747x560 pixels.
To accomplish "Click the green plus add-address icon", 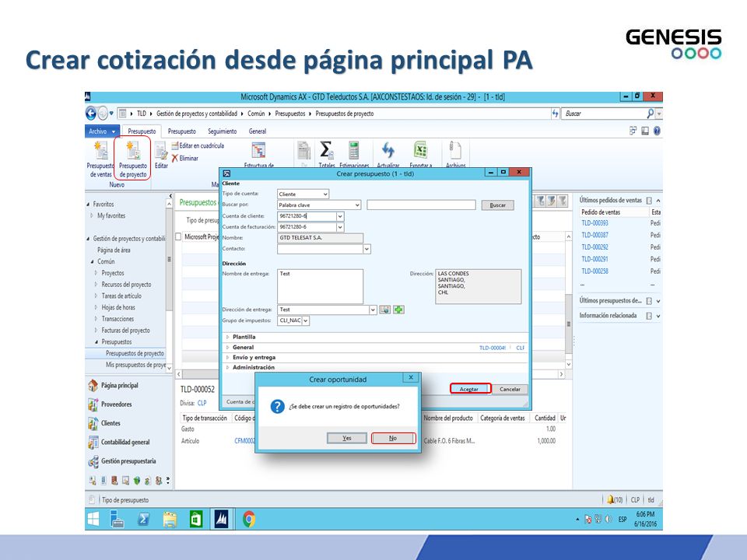I will point(398,310).
